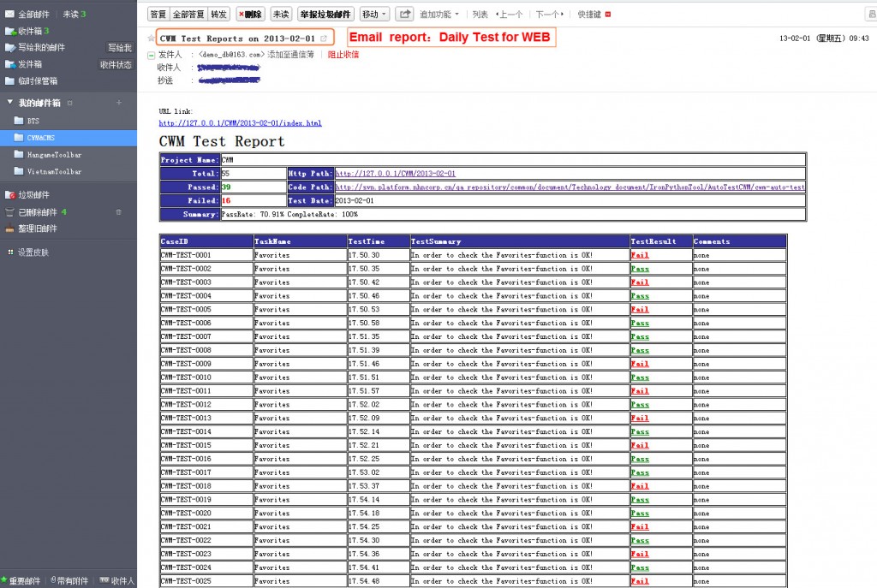The width and height of the screenshot is (877, 588).
Task: Open the Junk Mail (垃圾邮件) icon
Action: pyautogui.click(x=9, y=195)
